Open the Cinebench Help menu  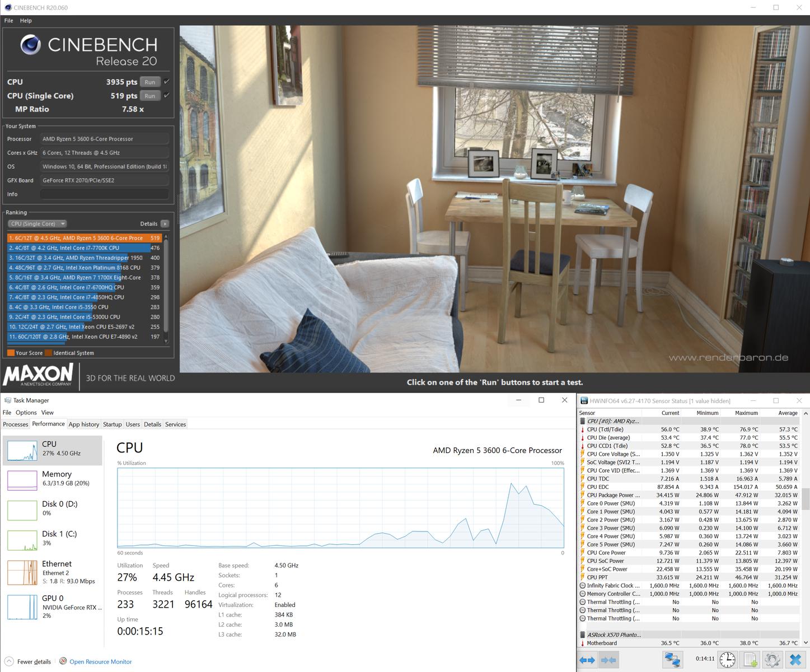26,21
